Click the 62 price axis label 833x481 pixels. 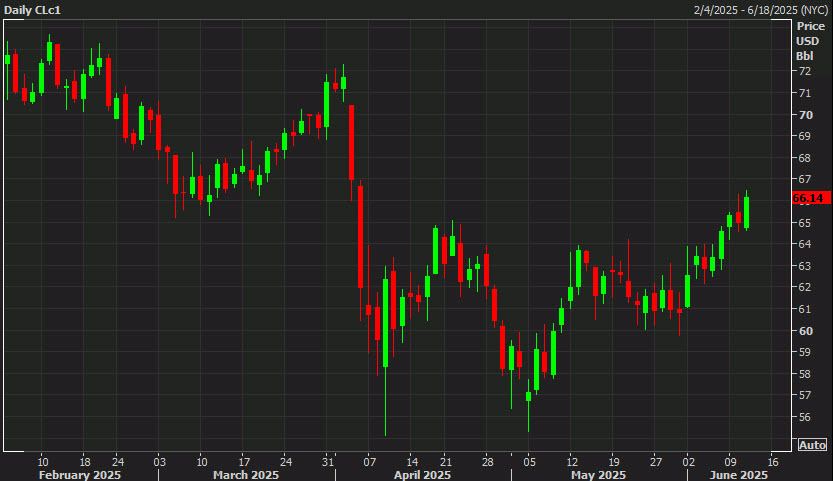[805, 287]
